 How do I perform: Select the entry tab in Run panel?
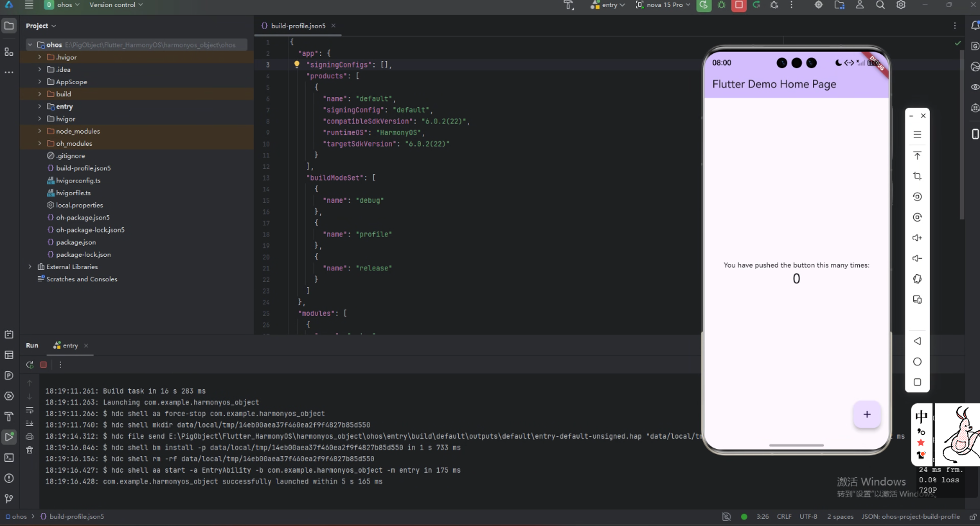[70, 346]
